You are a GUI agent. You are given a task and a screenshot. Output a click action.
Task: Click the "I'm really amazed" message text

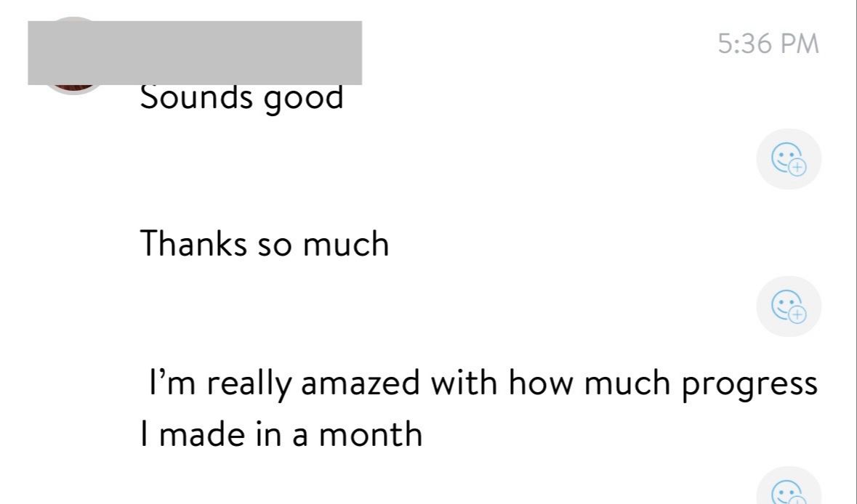click(480, 383)
